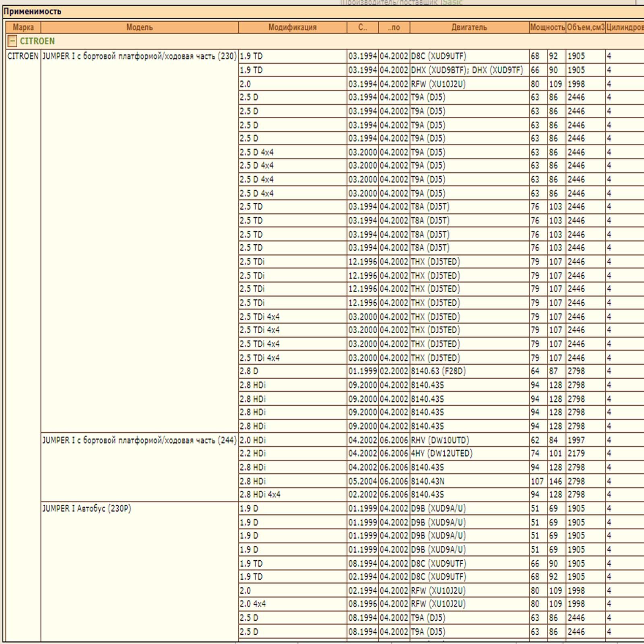Viewport: 644px width, 644px height.
Task: Click the Марка column header
Action: (x=23, y=27)
